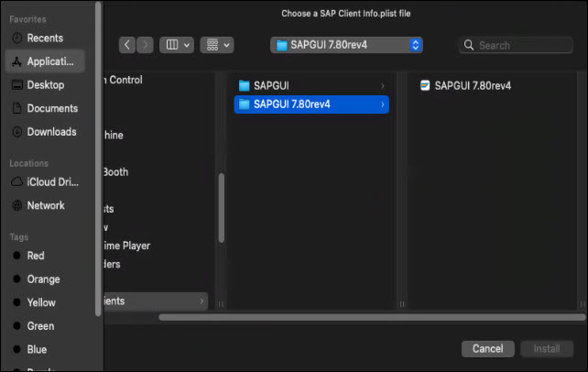The width and height of the screenshot is (588, 372).
Task: Select the SAPGUI folder in the column
Action: [x=311, y=85]
